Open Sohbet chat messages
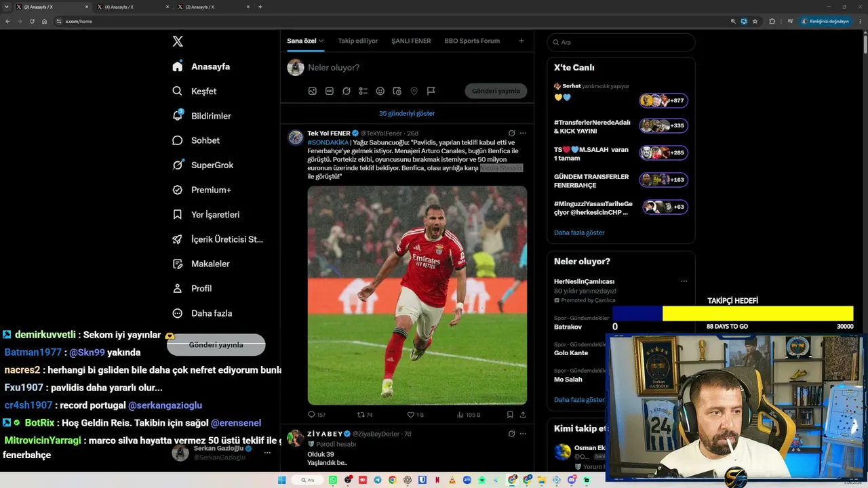This screenshot has width=868, height=488. (x=196, y=140)
